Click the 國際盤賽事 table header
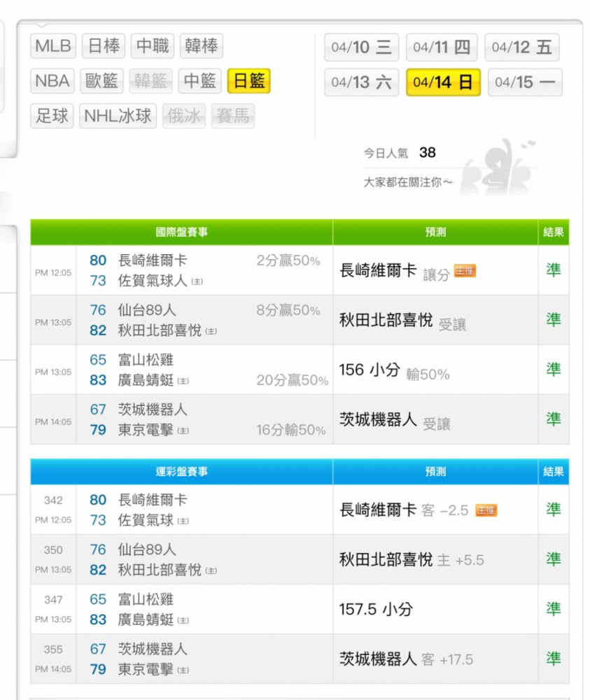Screen dimensions: 590x700 182,232
